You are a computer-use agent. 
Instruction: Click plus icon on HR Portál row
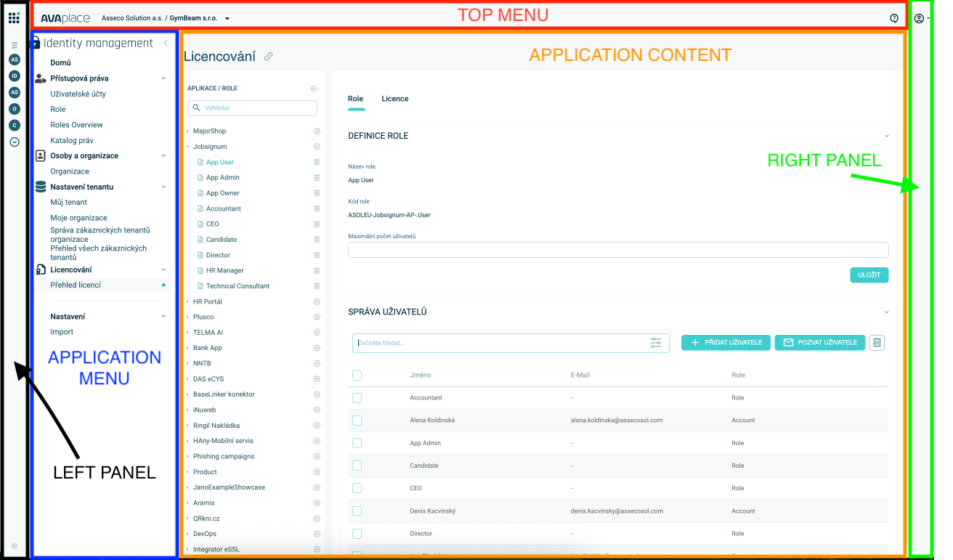coord(317,301)
